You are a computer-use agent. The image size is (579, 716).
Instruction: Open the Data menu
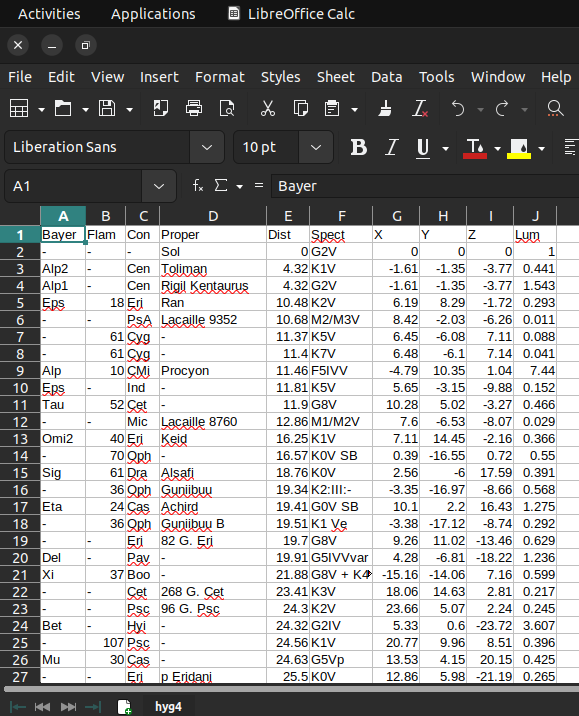coord(387,77)
